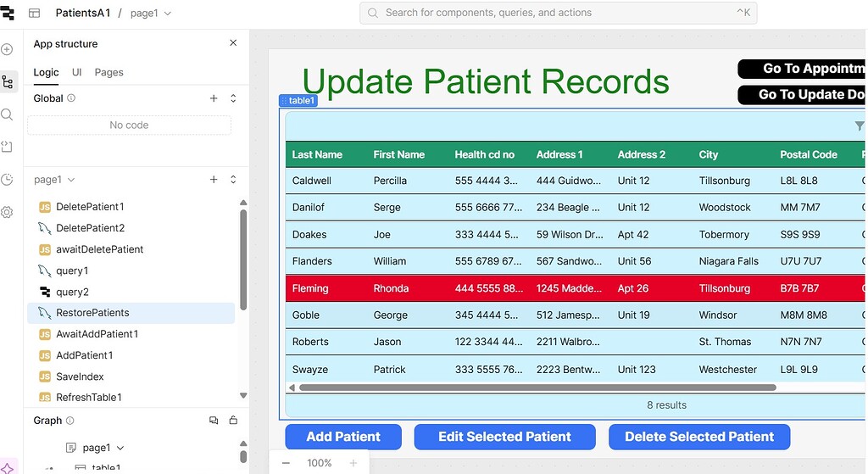Screen dimensions: 868x474
Task: Click Delete Selected Patient button
Action: (699, 437)
